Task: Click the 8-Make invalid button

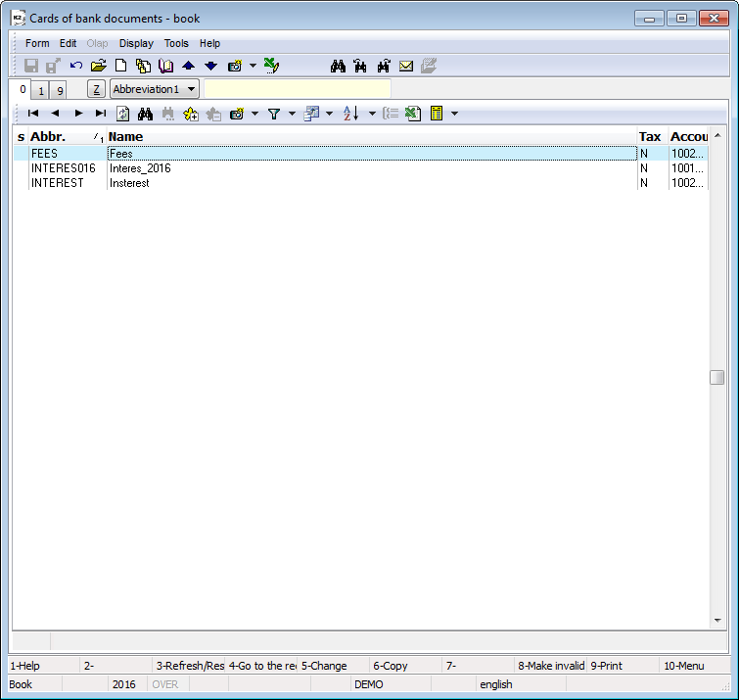Action: click(550, 666)
